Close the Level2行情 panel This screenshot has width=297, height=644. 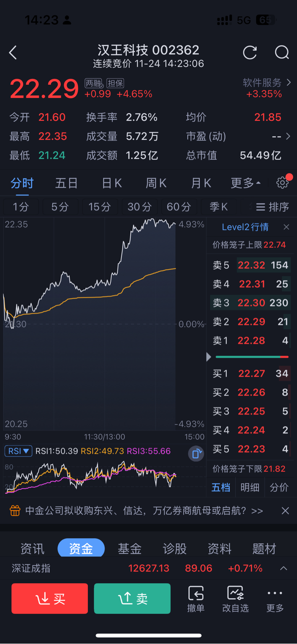286,227
